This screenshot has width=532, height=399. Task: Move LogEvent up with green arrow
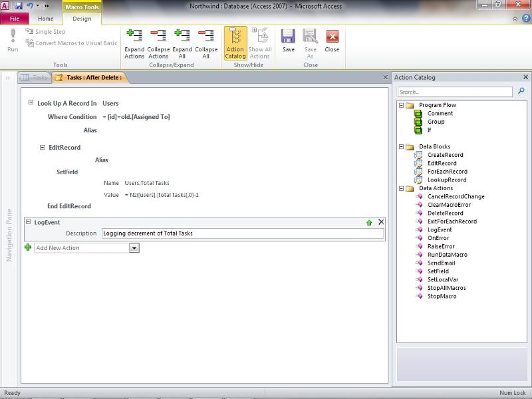point(369,223)
